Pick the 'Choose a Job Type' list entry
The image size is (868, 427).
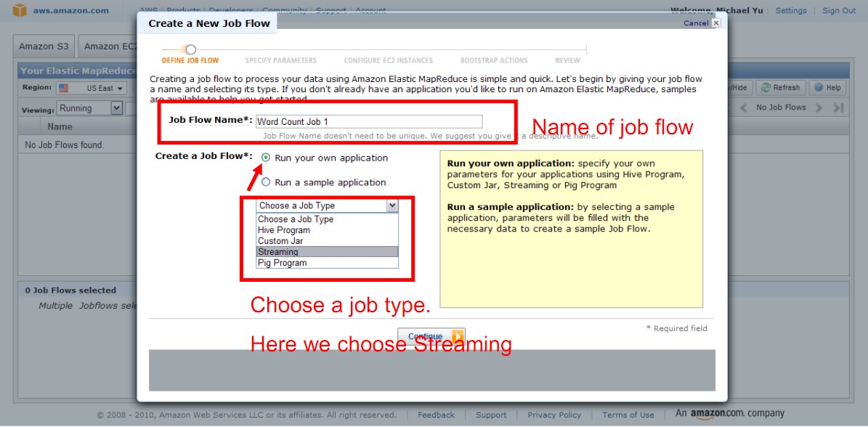327,219
